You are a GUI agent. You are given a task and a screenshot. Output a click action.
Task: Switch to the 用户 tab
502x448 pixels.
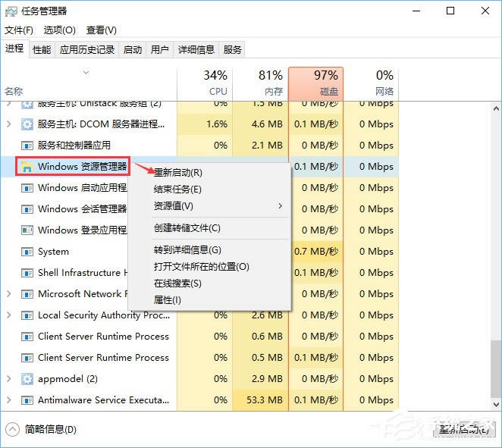pos(160,49)
